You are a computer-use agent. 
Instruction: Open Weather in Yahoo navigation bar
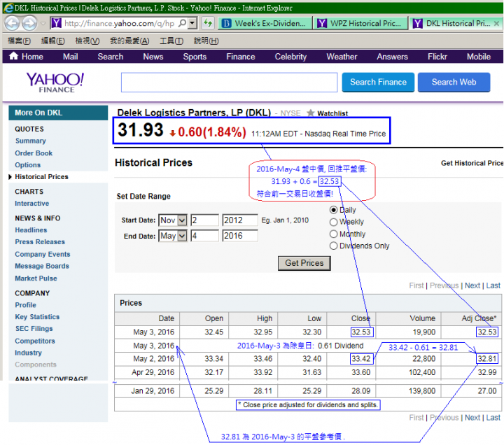pos(342,57)
